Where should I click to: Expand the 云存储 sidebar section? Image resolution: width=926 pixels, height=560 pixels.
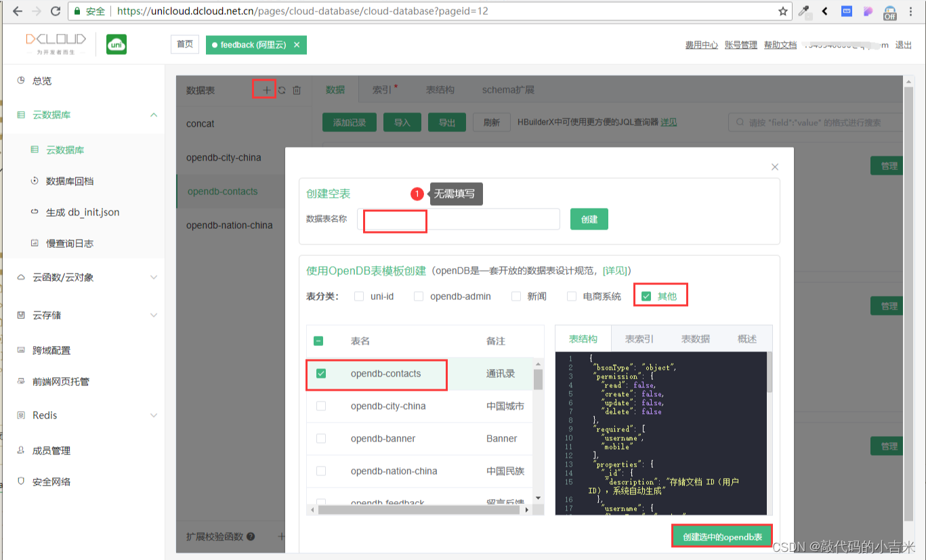tap(154, 315)
